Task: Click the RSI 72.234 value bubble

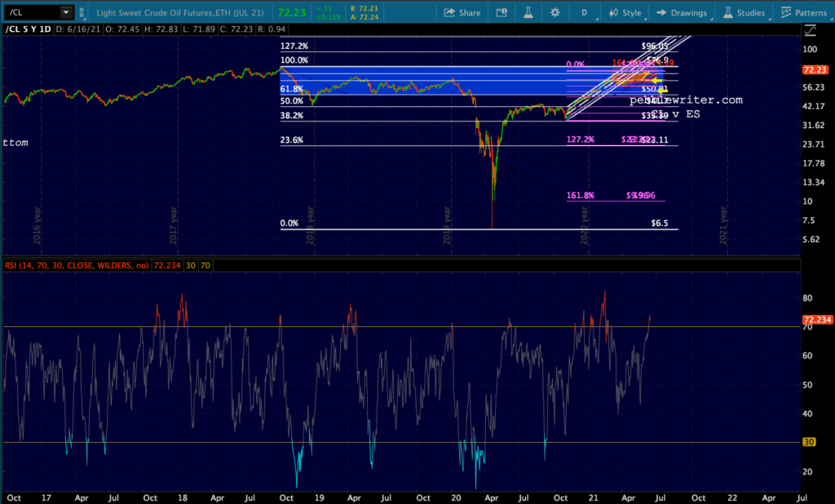Action: (x=817, y=320)
